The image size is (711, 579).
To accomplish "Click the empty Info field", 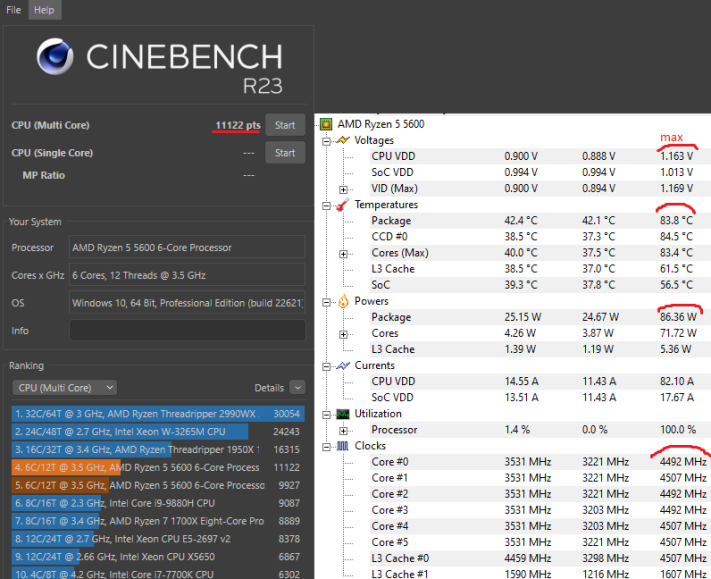I will [187, 330].
